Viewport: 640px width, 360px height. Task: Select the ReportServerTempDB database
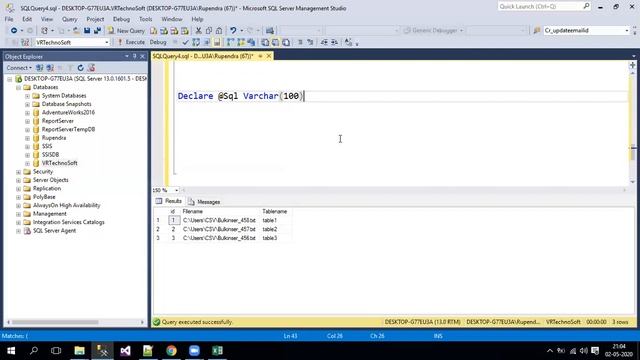(69, 129)
